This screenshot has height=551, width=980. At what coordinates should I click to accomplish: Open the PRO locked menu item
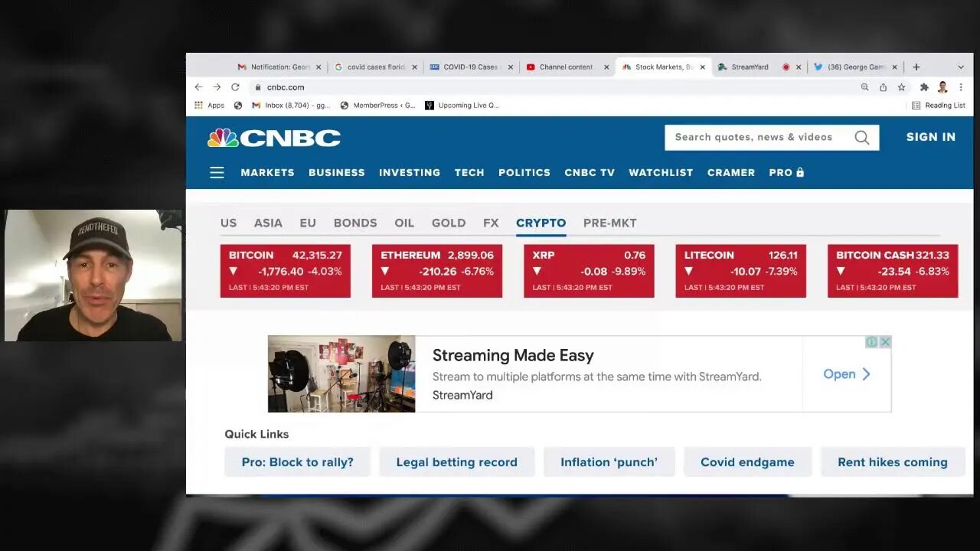coord(786,173)
